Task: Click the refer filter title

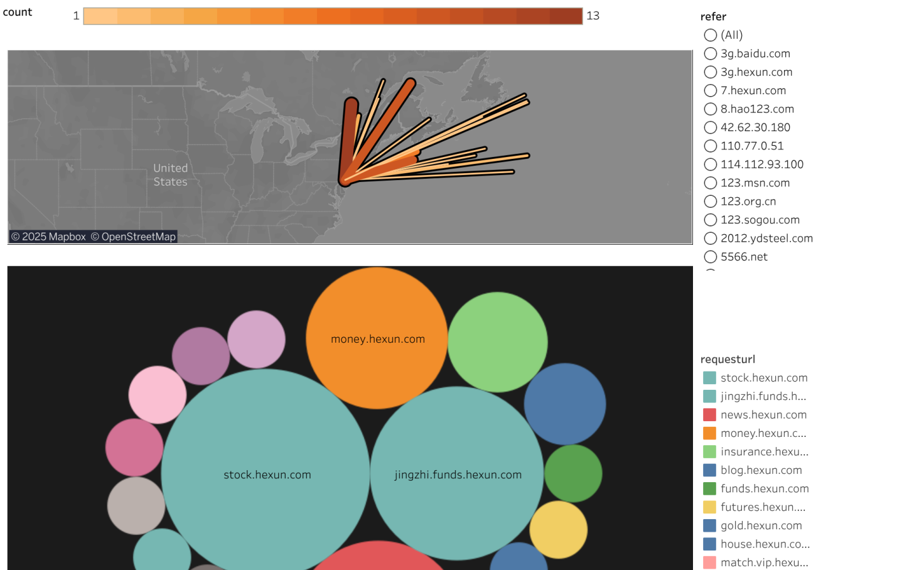Action: pyautogui.click(x=713, y=17)
